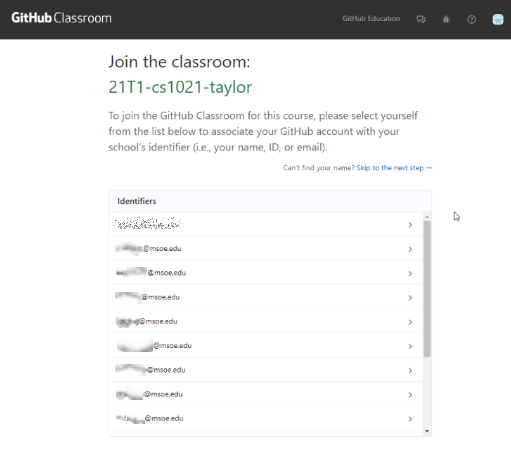Click the 21T1-cs1021-taylor classroom name
The image size is (511, 456).
[180, 87]
